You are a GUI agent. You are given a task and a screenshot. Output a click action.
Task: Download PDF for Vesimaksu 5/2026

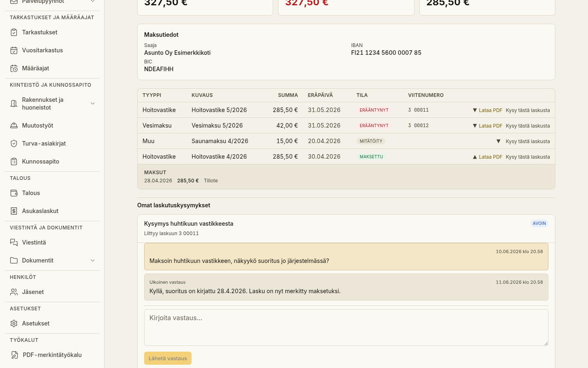click(x=490, y=126)
